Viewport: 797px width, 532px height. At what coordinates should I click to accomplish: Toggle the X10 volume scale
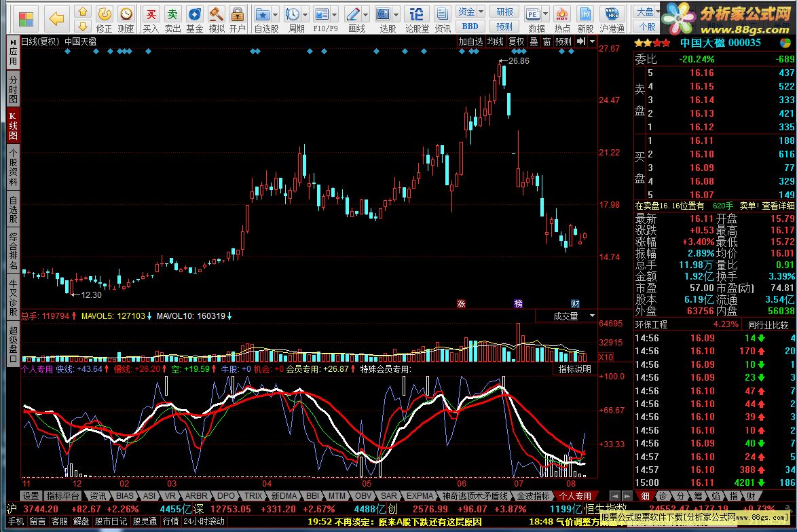pyautogui.click(x=606, y=357)
